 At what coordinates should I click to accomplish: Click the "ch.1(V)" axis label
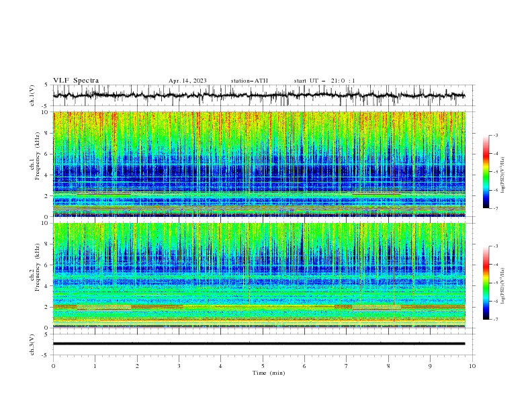[32, 95]
